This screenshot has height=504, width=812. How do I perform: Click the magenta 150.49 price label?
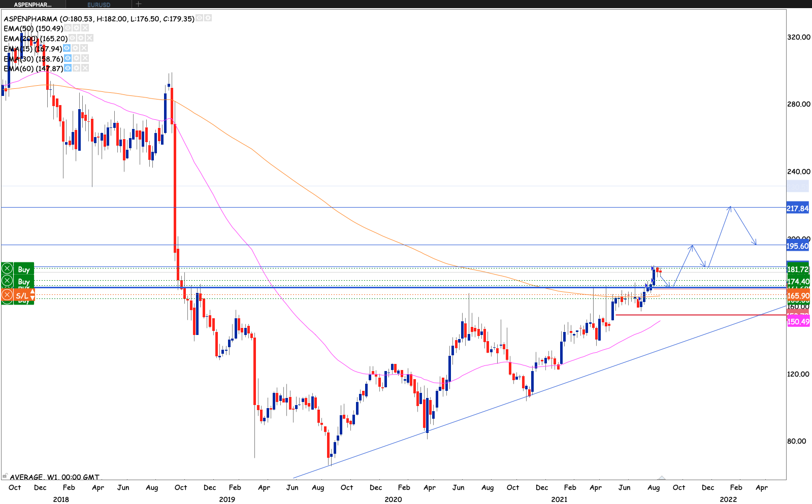(798, 322)
